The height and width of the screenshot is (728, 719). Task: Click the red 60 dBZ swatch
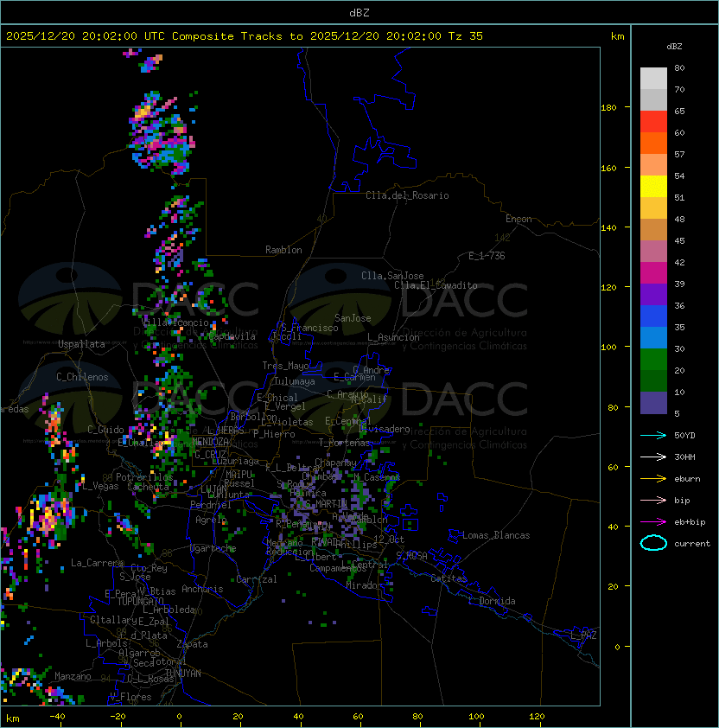[x=653, y=122]
